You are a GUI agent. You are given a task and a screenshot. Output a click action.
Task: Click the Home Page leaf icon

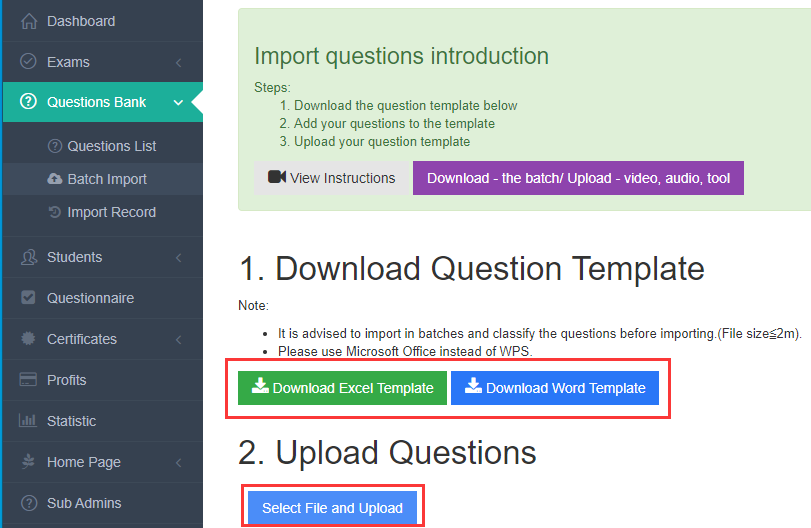coord(28,461)
